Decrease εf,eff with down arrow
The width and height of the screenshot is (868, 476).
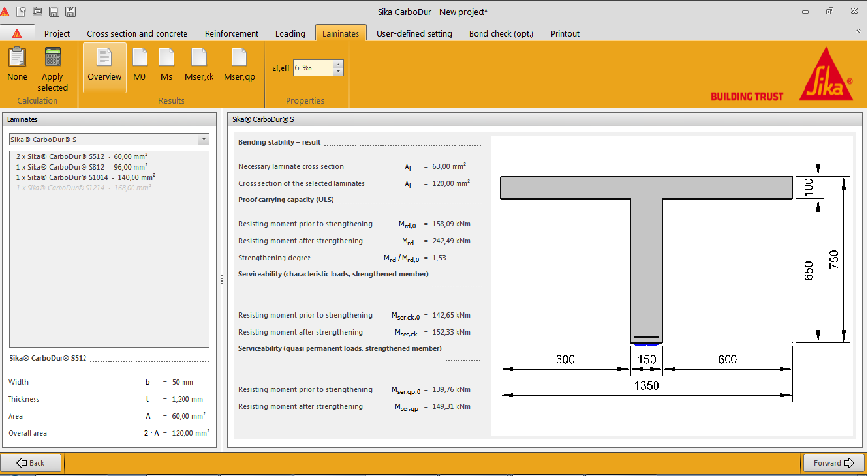(x=338, y=72)
